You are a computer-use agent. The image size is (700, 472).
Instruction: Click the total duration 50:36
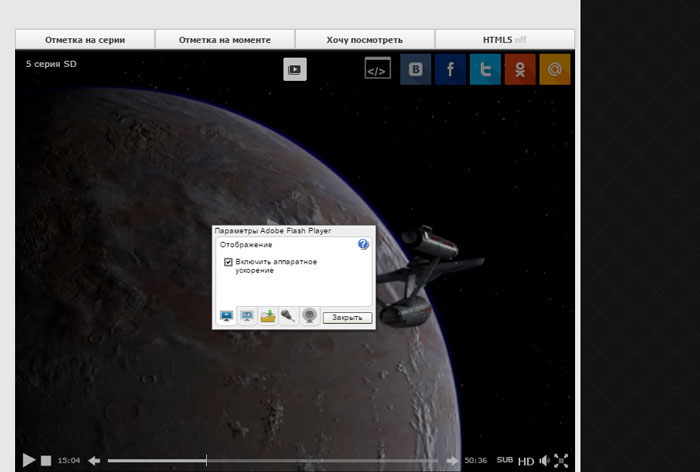click(475, 460)
